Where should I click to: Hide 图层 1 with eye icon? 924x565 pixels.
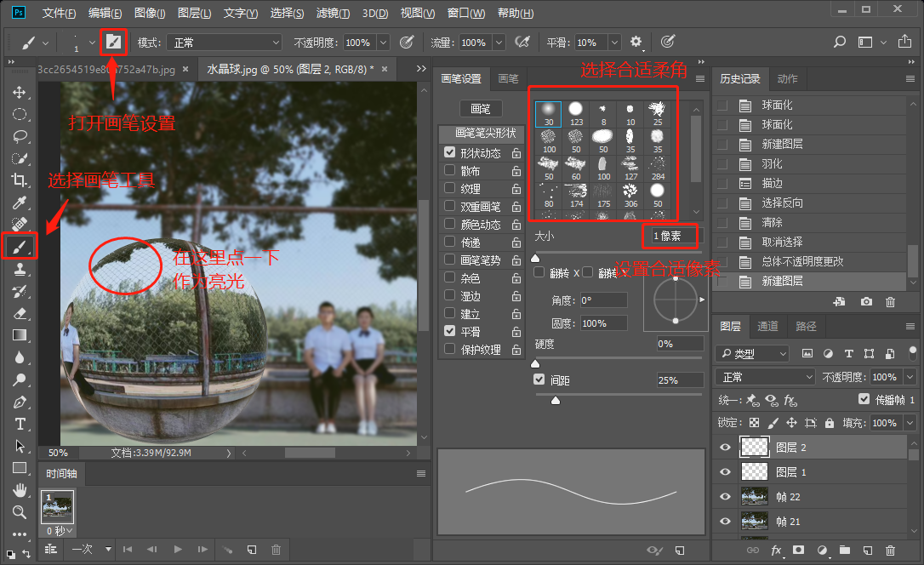tap(726, 472)
